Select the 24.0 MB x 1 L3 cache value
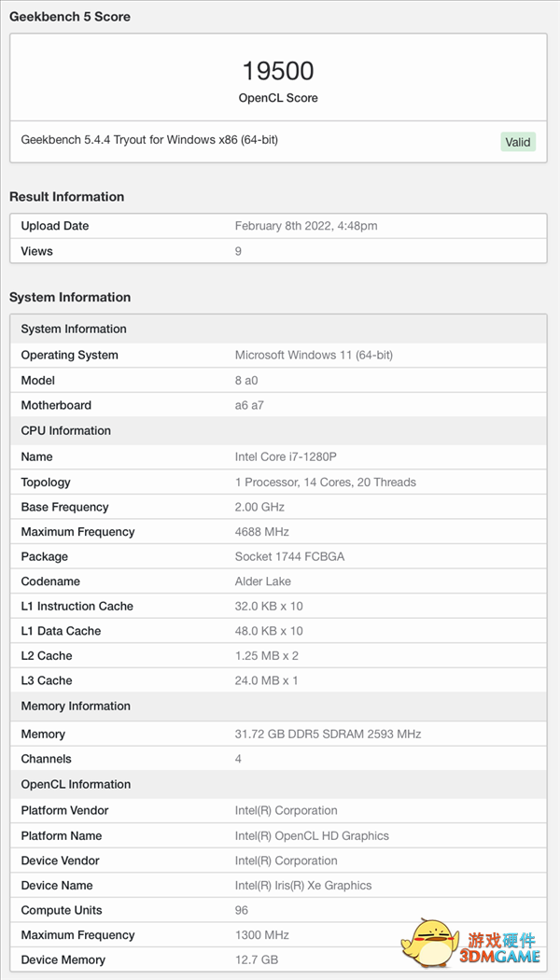560x980 pixels. [x=266, y=680]
